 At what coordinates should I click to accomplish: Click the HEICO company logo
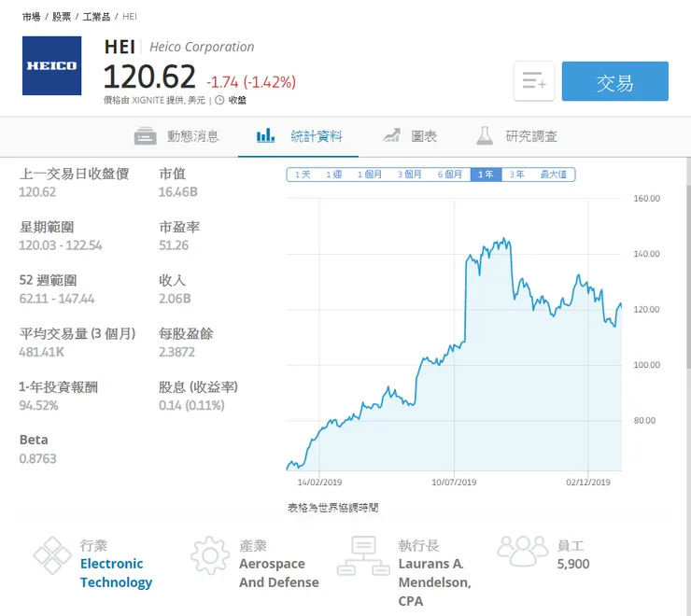point(52,65)
